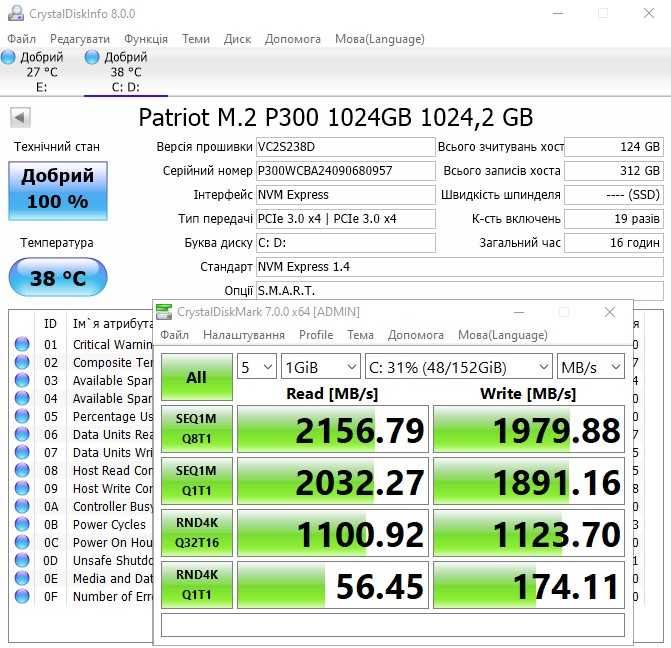Click status orb for attribute 01 Critical Warning
This screenshot has width=671, height=648.
[x=22, y=344]
